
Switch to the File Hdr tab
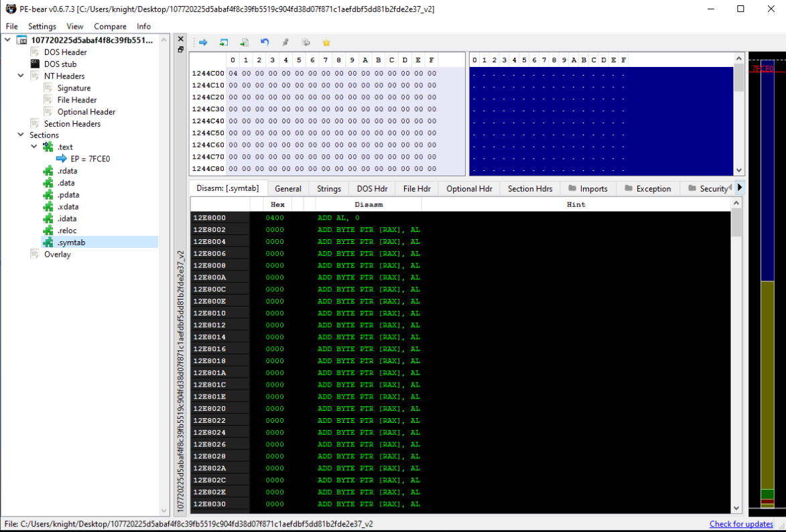(417, 188)
